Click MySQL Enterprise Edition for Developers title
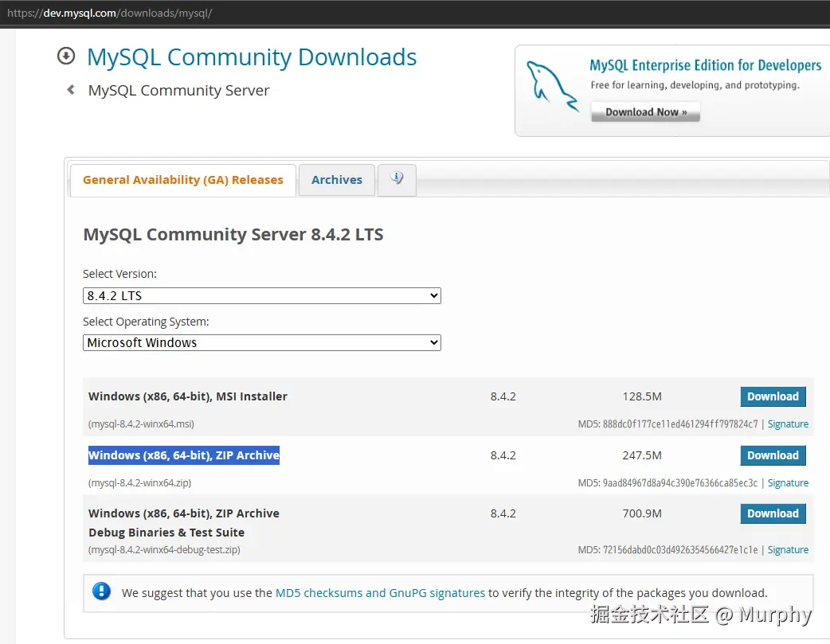Viewport: 830px width, 644px height. click(x=706, y=65)
